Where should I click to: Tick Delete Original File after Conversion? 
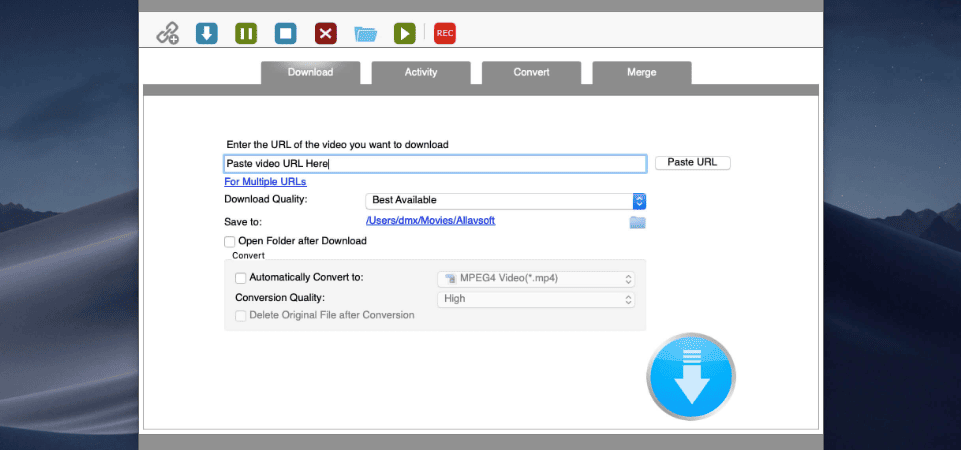point(240,316)
